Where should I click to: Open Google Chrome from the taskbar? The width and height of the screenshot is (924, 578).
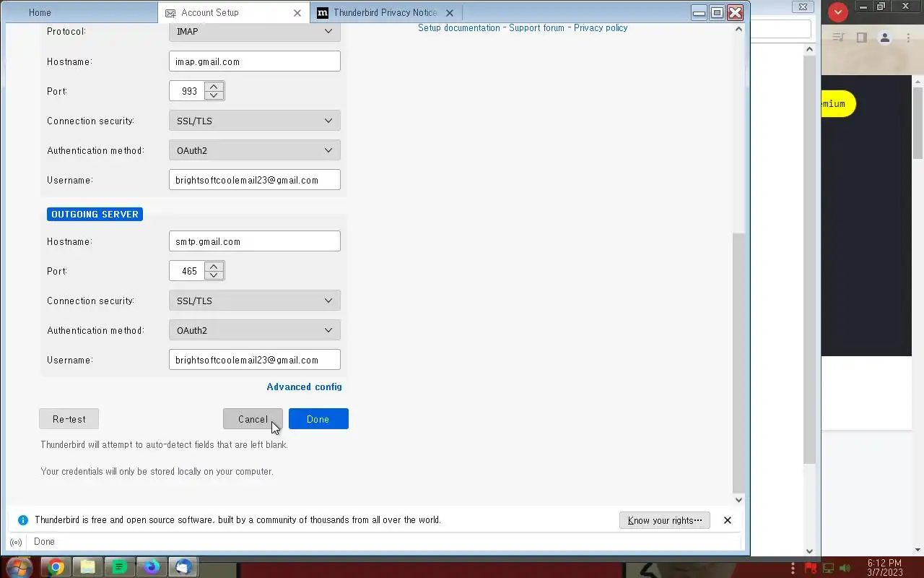tap(56, 567)
